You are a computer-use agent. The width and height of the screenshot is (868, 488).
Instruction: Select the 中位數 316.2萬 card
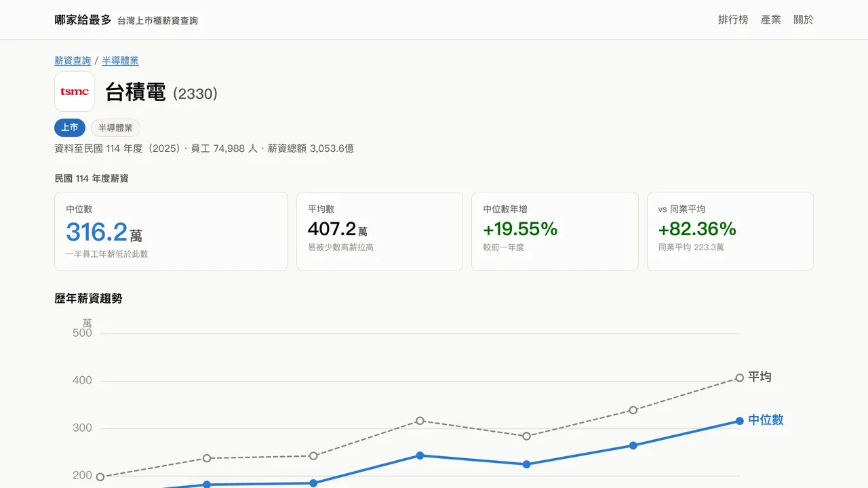171,231
